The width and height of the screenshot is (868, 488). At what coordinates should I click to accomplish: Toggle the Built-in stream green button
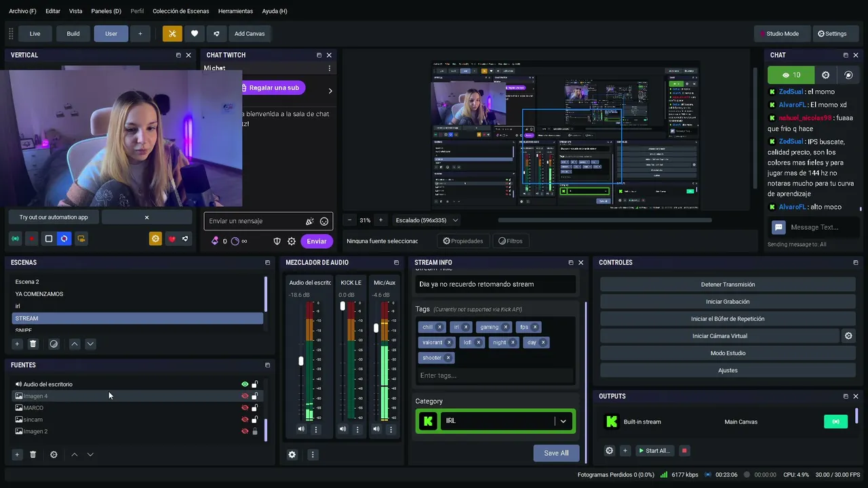[835, 422]
